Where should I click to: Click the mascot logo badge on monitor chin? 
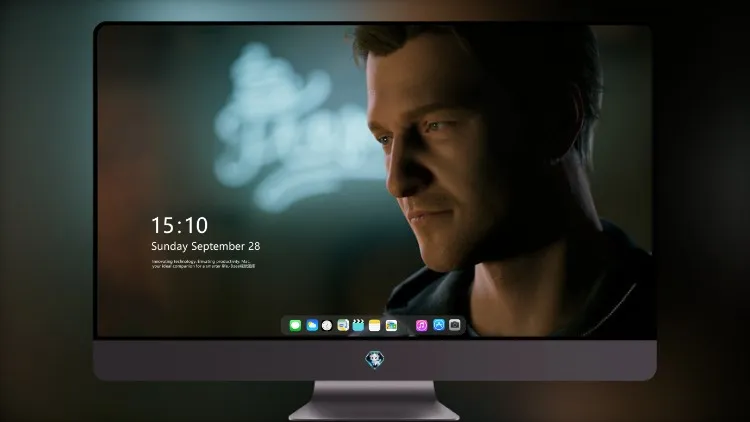click(375, 360)
